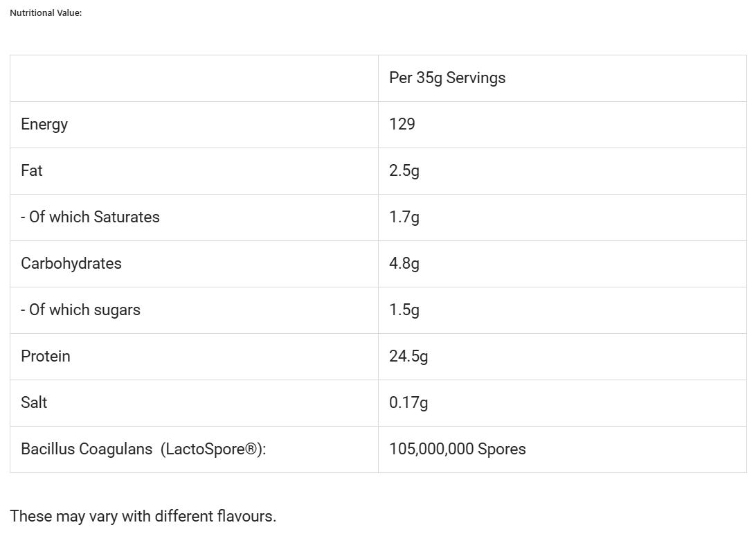Click the 'Per 35g Servings' column header
This screenshot has width=756, height=534.
point(447,78)
